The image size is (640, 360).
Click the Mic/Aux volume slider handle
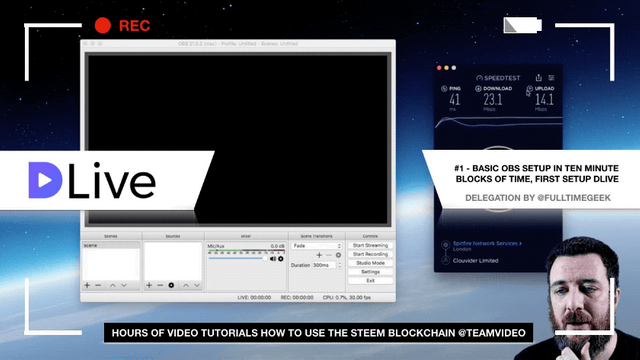265,258
